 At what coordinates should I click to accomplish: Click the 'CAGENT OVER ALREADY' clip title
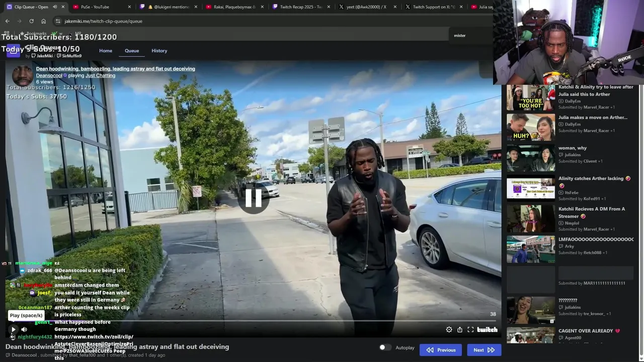[x=589, y=331]
